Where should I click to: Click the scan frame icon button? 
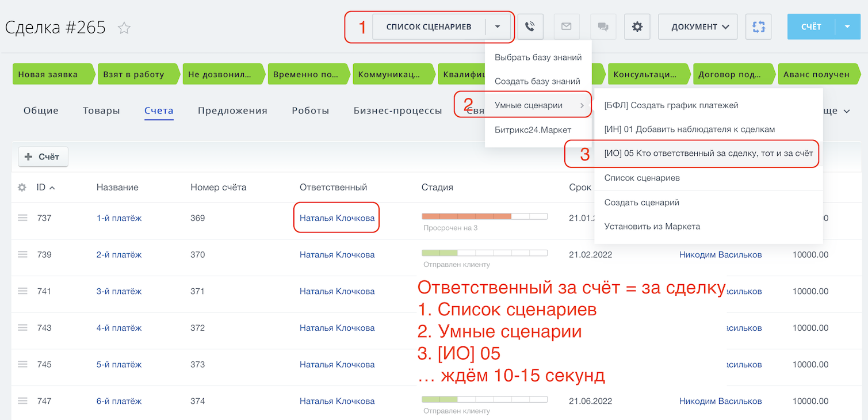(759, 26)
